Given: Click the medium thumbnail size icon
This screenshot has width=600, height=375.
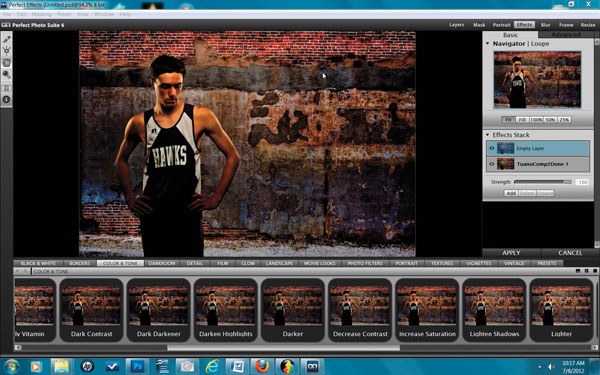Looking at the screenshot, I should click(x=587, y=271).
